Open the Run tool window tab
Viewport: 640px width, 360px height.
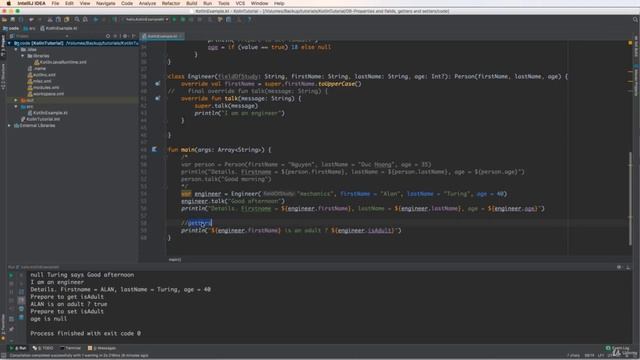18,348
